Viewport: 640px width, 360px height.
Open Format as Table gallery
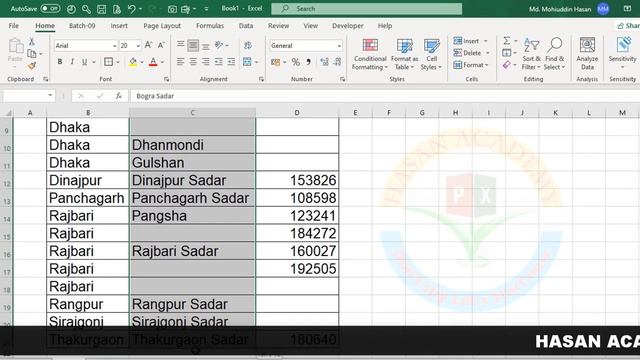(404, 54)
